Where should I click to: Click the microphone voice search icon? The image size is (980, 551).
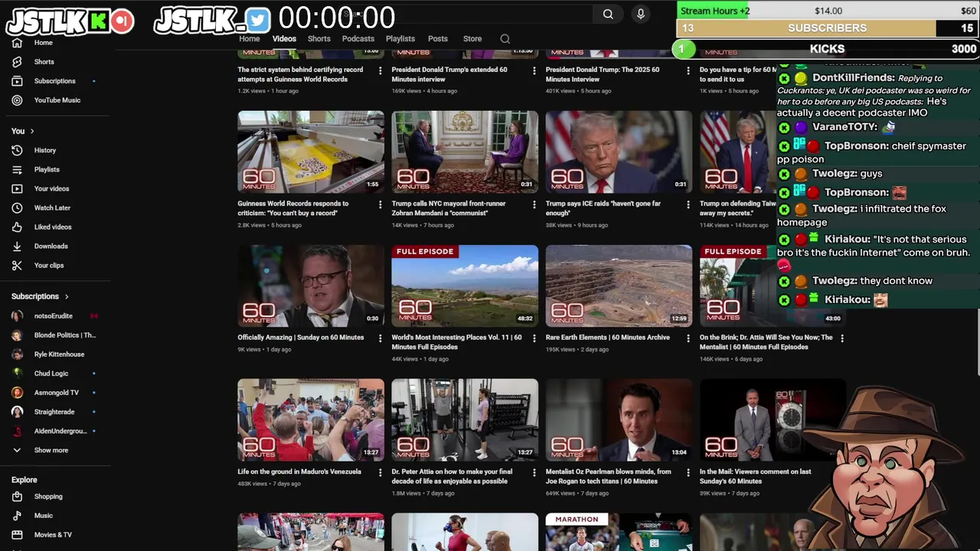[x=641, y=14]
